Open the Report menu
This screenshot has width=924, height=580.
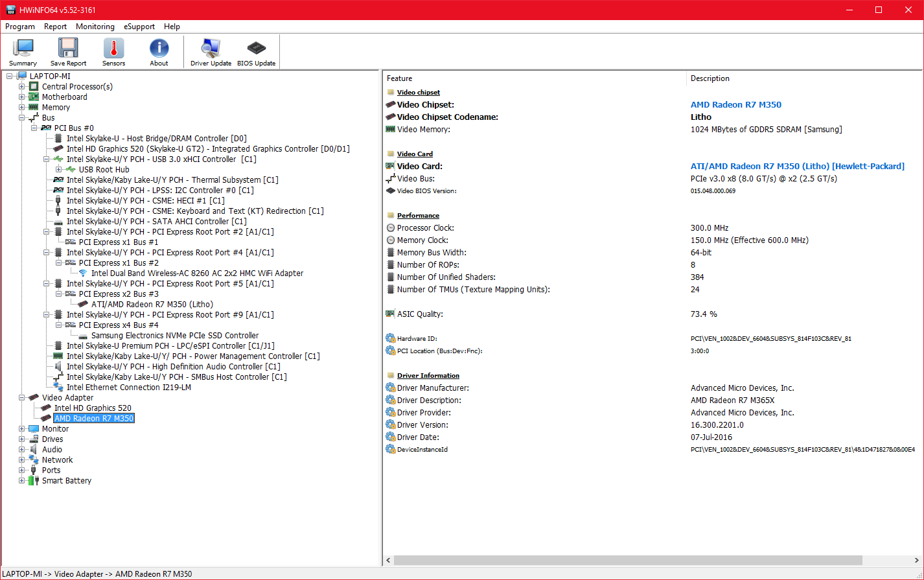point(55,27)
